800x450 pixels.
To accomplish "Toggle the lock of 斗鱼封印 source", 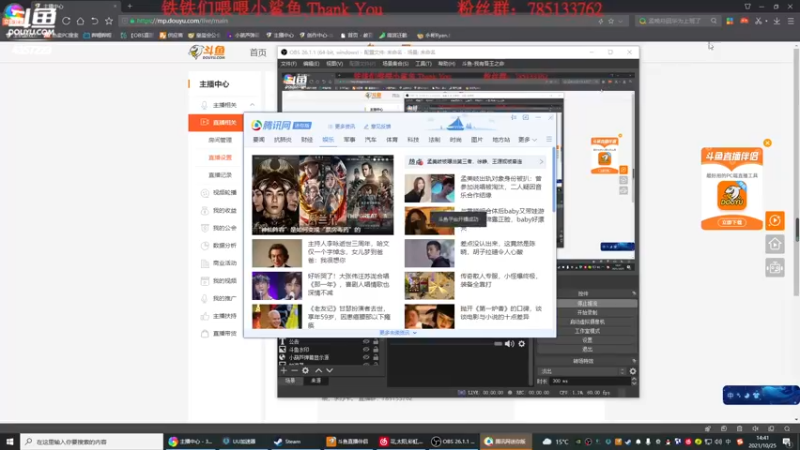I will [x=376, y=349].
